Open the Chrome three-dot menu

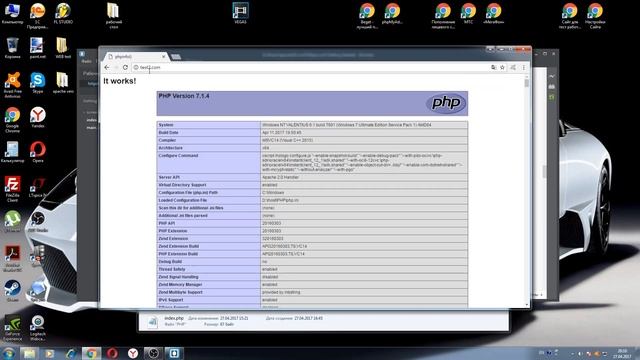click(524, 67)
